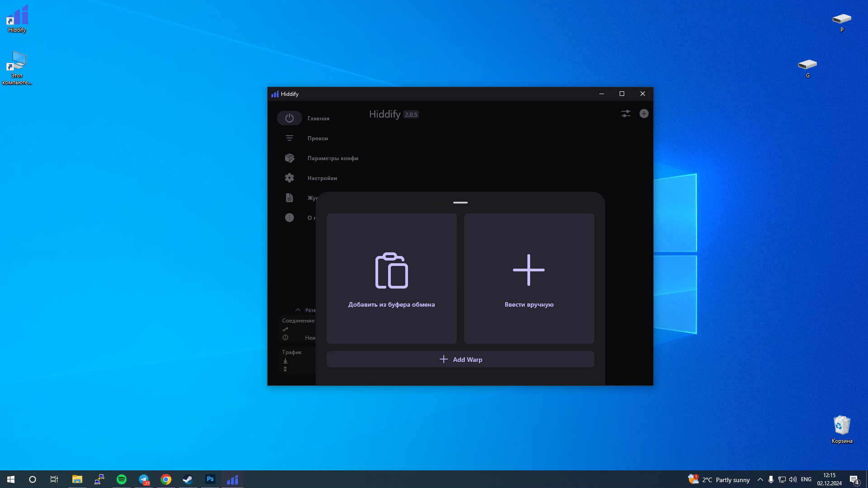Viewport: 868px width, 488px height.
Task: Open Настройки gear icon
Action: pos(289,178)
